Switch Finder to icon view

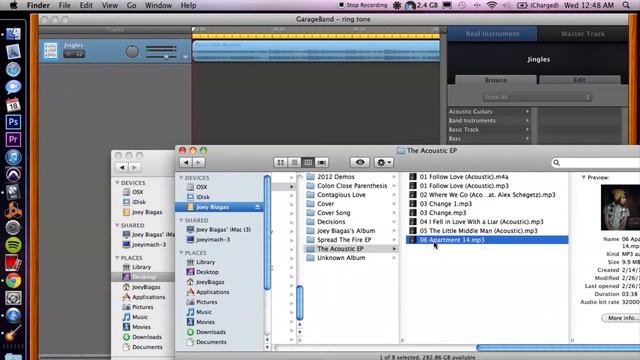pos(280,162)
